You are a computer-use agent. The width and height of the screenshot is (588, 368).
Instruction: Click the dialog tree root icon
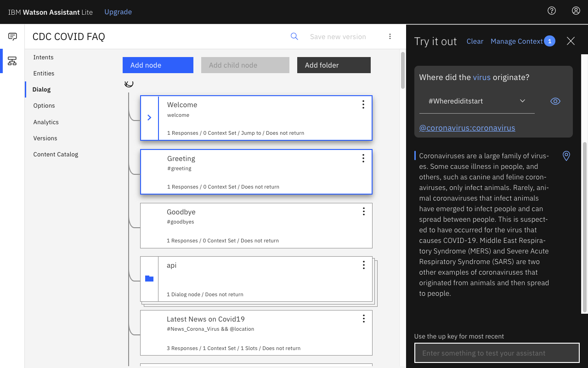pos(129,84)
